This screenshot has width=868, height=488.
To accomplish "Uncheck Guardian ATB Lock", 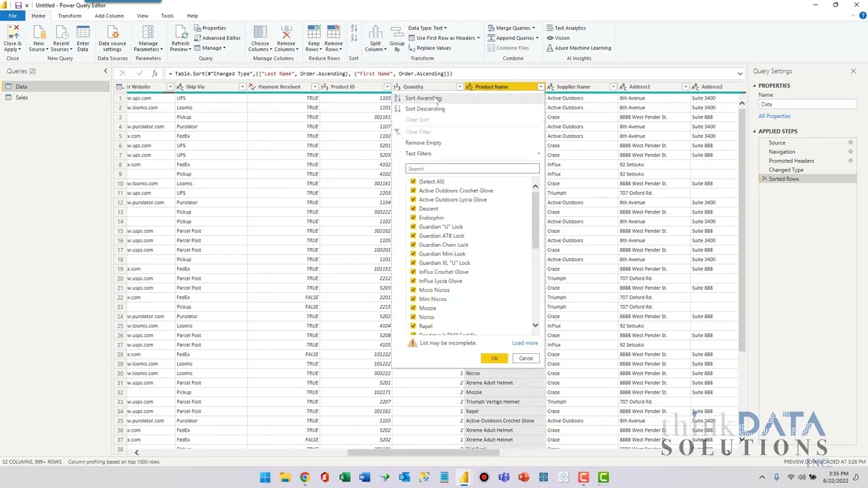I will [x=413, y=236].
